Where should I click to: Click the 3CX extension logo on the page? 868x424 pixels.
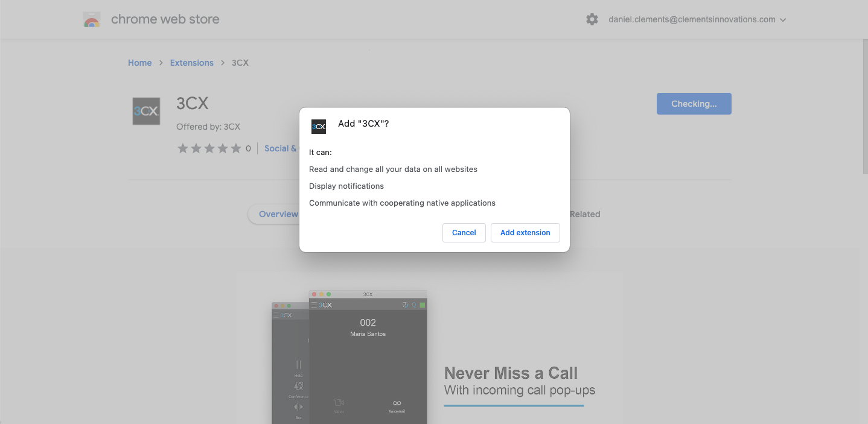pos(147,111)
